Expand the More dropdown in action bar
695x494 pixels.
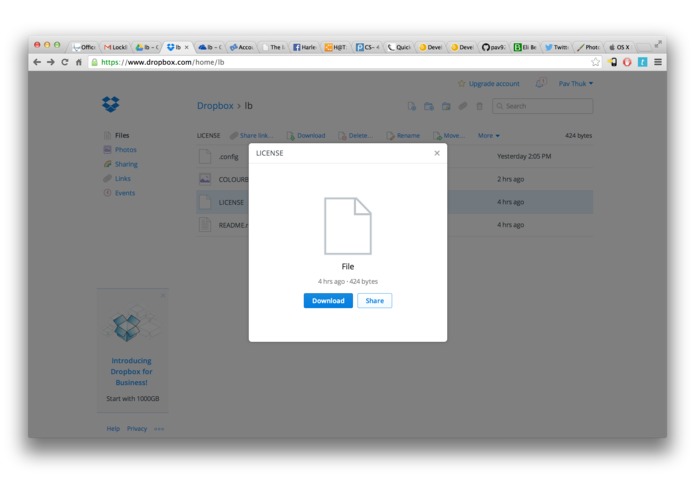click(x=488, y=136)
